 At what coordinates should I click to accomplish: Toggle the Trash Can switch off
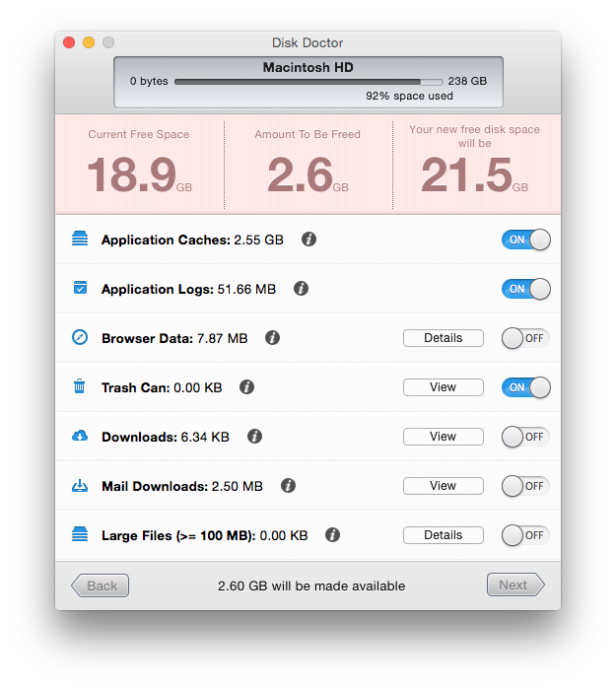tap(526, 387)
